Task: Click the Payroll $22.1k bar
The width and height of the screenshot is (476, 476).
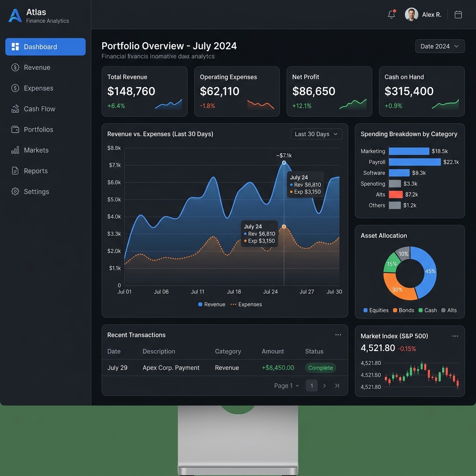Action: click(415, 162)
